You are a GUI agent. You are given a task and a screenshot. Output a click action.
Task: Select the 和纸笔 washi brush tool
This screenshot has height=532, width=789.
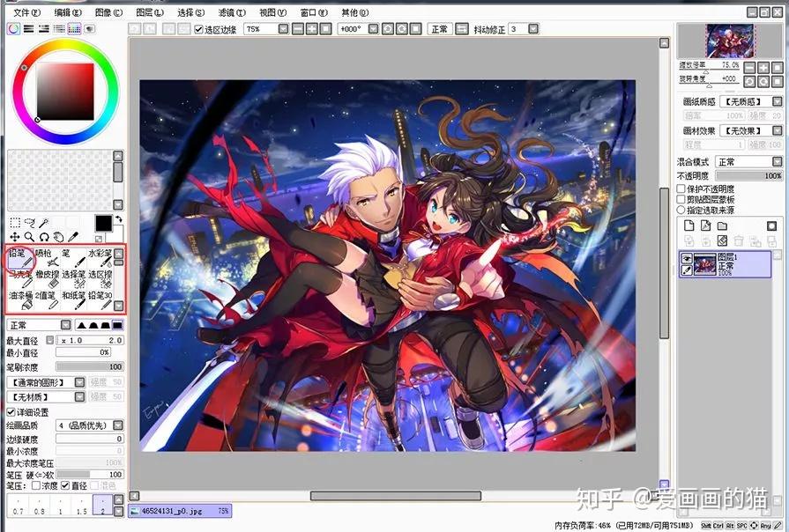click(x=73, y=300)
